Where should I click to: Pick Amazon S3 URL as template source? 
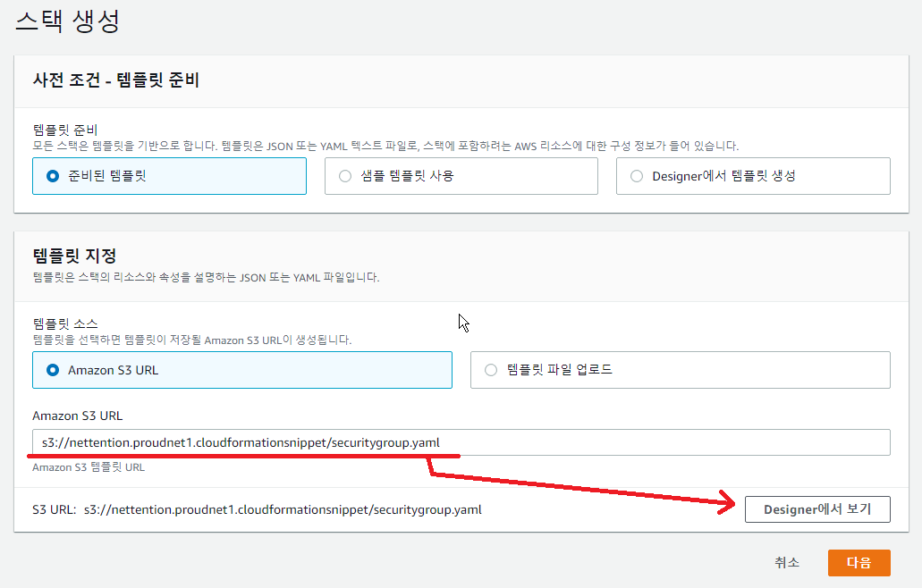(x=52, y=370)
